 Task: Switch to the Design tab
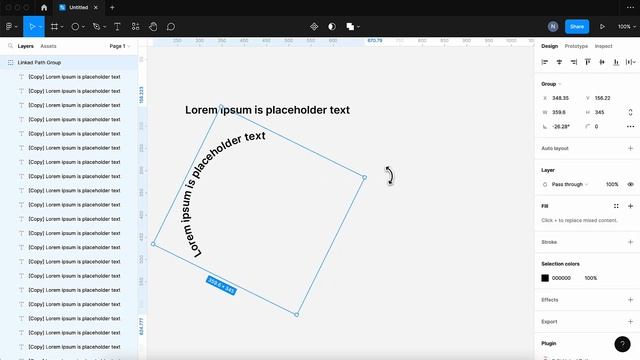[x=549, y=46]
